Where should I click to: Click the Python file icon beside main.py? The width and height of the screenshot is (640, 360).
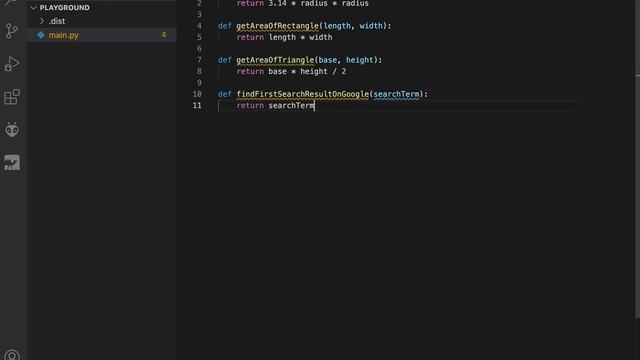pyautogui.click(x=41, y=35)
